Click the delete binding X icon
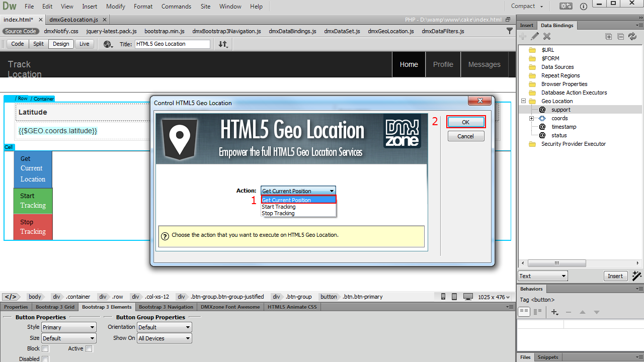 tap(547, 36)
